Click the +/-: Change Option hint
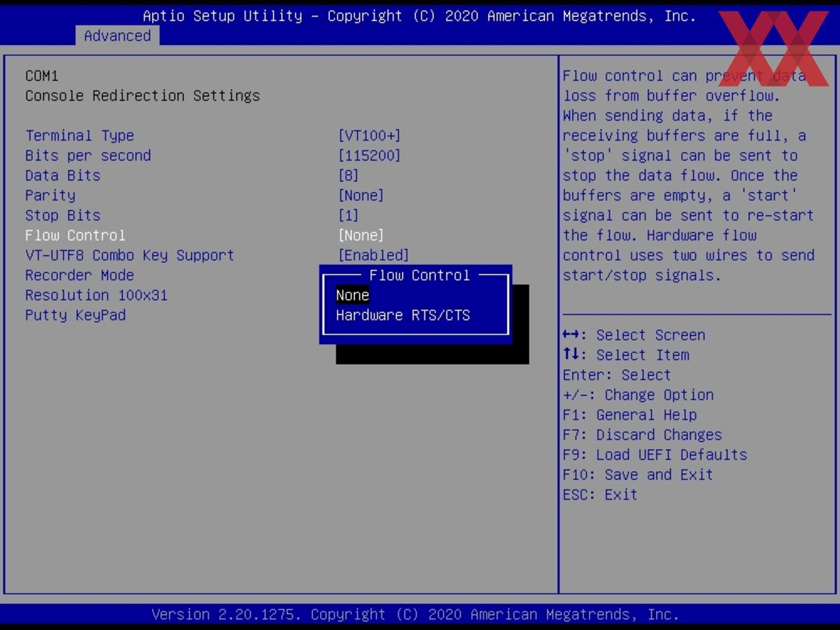This screenshot has width=840, height=630. 638,395
